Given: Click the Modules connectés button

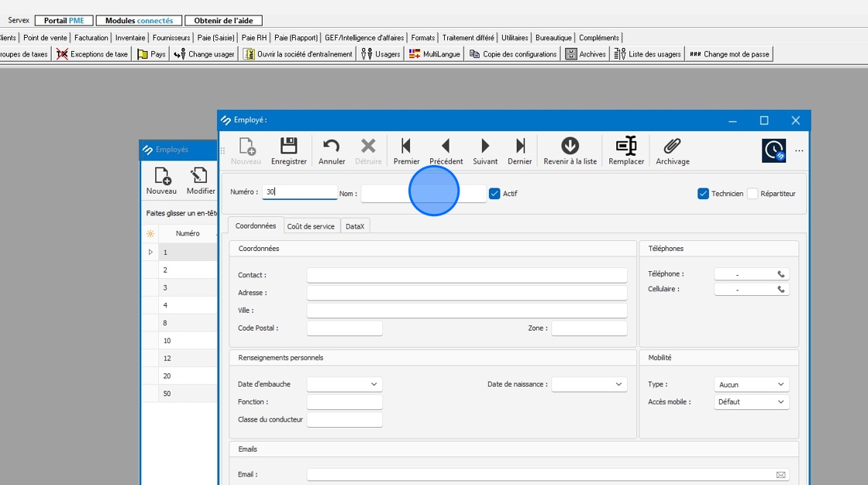Looking at the screenshot, I should point(139,21).
